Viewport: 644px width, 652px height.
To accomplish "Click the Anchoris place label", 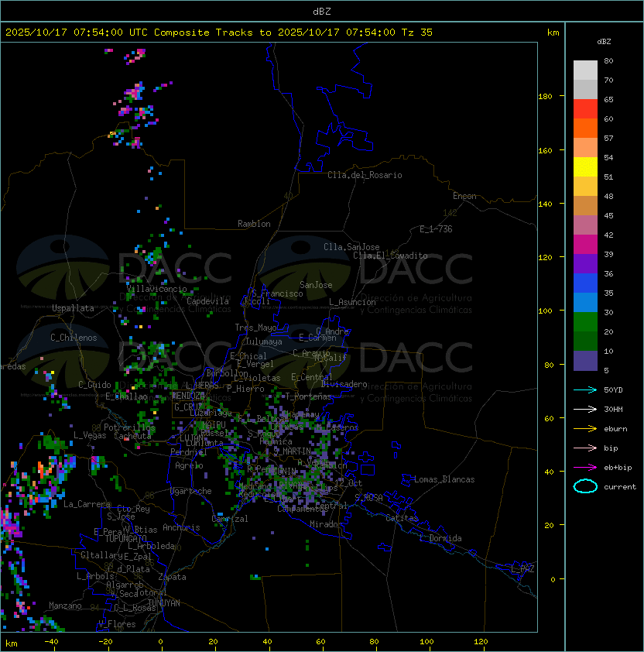I will 181,527.
